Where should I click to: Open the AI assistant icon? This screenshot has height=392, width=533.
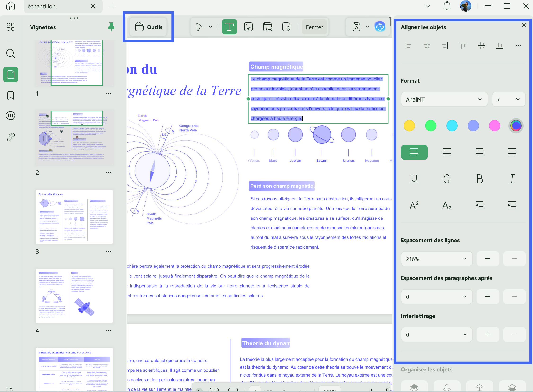pos(380,27)
